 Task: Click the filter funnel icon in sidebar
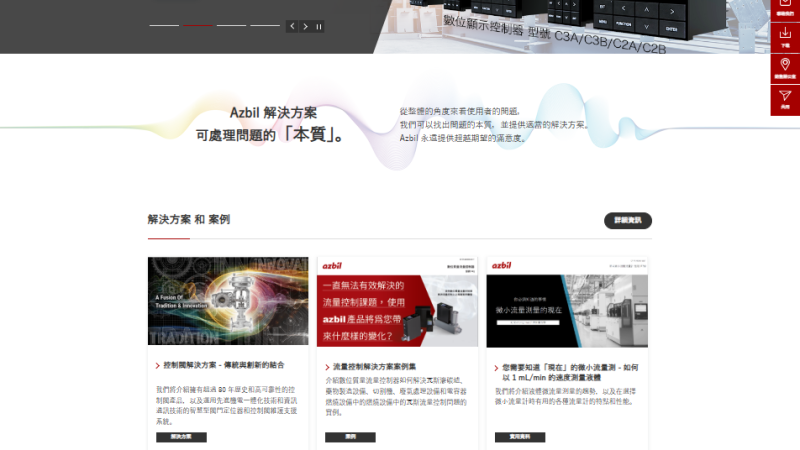pos(785,99)
